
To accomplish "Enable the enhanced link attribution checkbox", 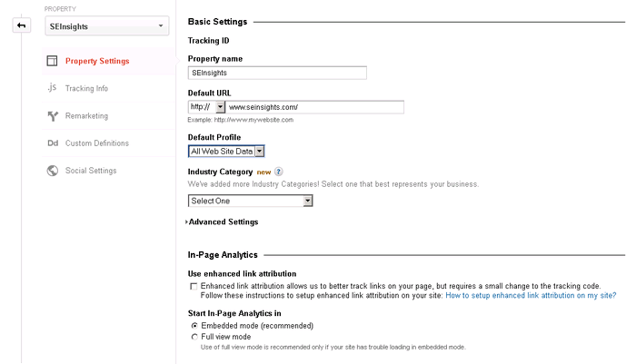I will point(193,286).
